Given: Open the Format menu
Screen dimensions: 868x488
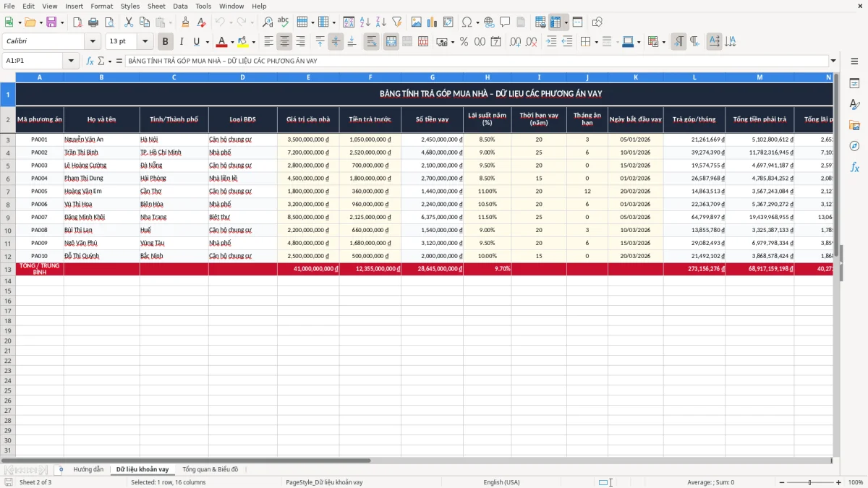Looking at the screenshot, I should pyautogui.click(x=101, y=6).
